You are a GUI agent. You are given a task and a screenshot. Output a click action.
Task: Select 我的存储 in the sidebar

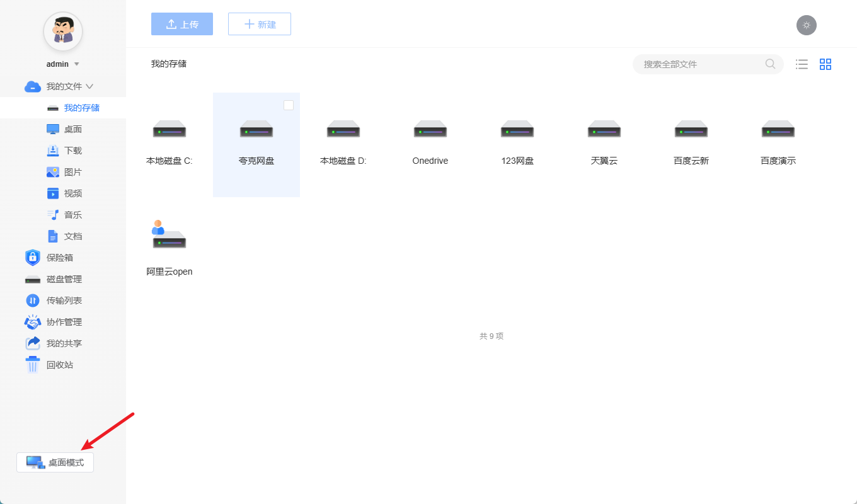(x=81, y=108)
